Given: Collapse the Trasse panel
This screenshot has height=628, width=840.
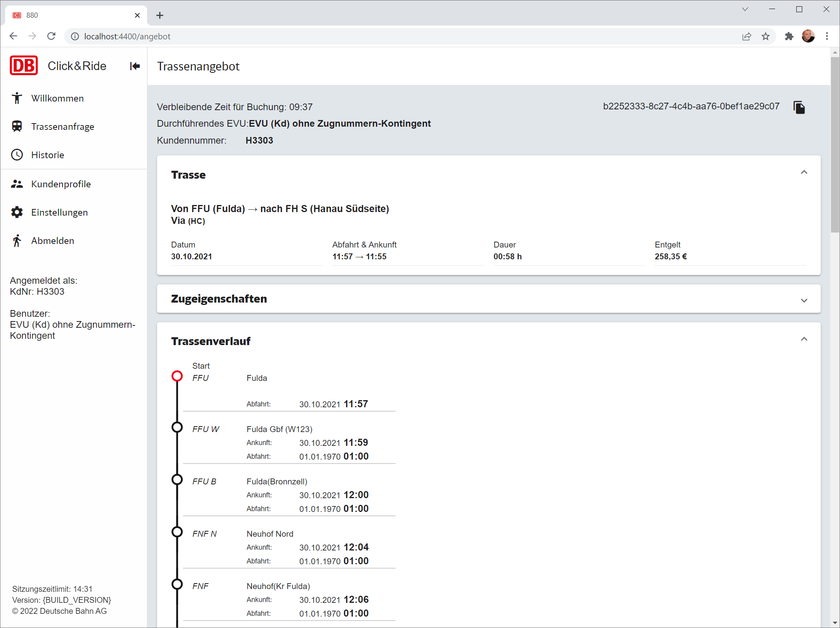Looking at the screenshot, I should point(804,172).
